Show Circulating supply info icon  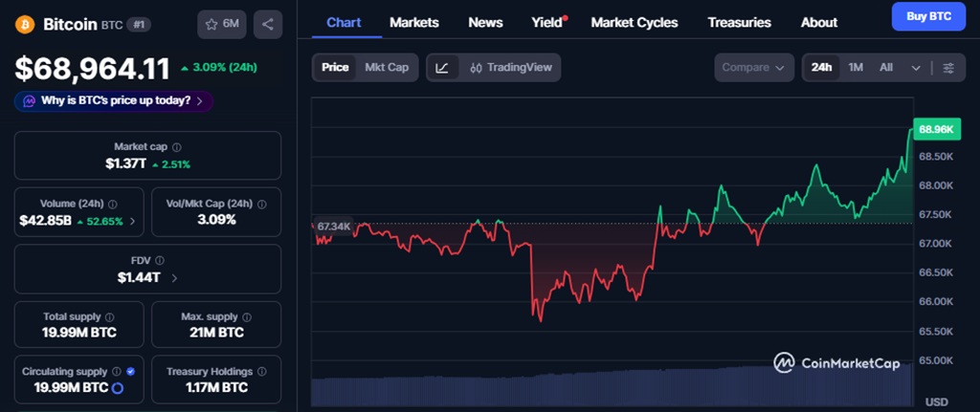(118, 372)
